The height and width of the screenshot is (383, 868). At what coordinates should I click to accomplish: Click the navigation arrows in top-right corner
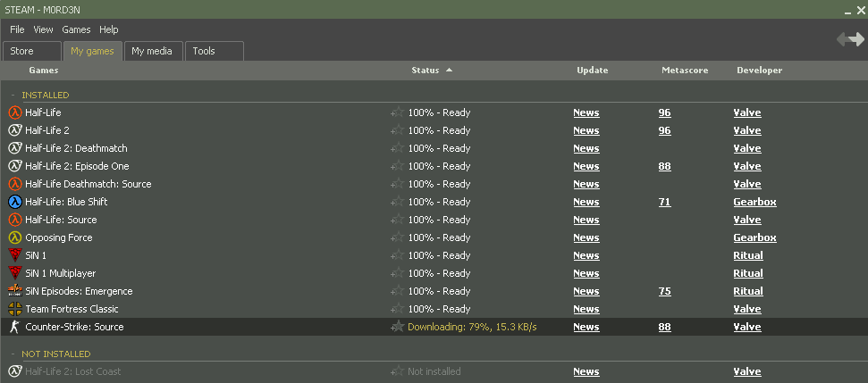click(x=849, y=39)
